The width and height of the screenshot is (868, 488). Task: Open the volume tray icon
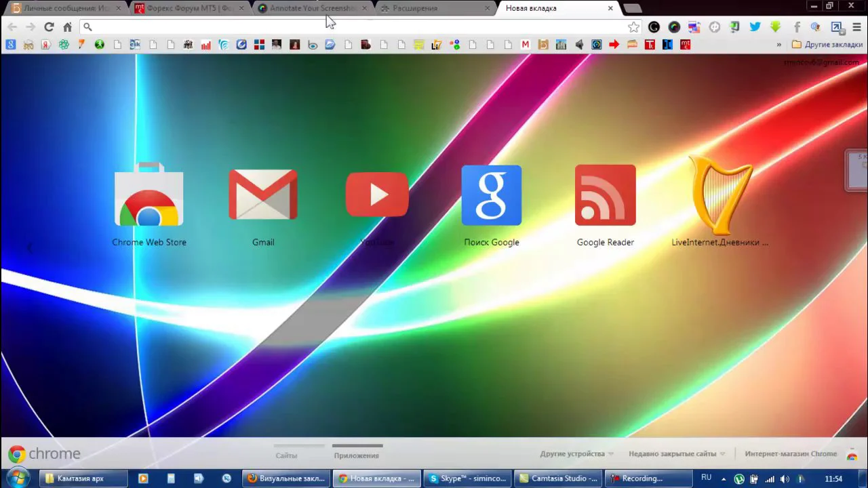pos(785,479)
